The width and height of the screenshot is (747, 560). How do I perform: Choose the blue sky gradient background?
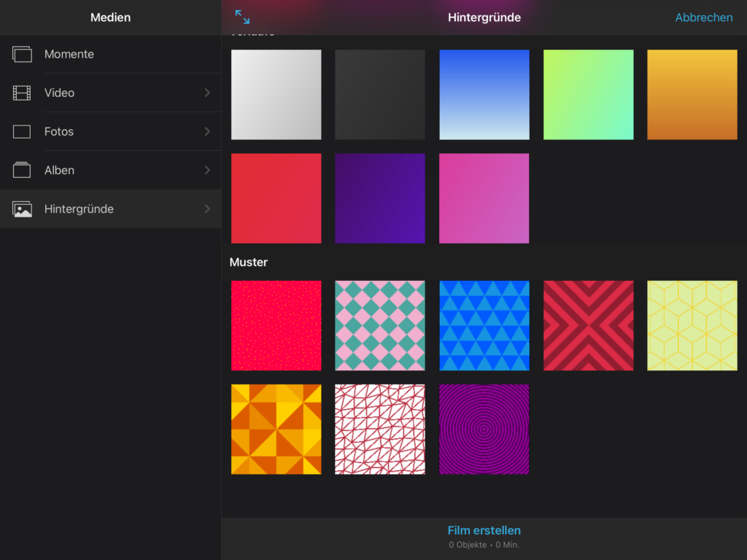[484, 94]
